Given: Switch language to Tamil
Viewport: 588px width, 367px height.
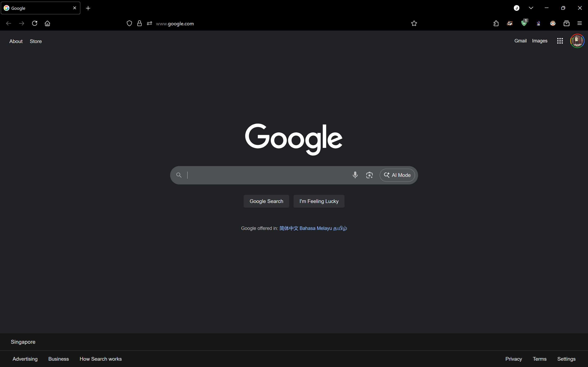Looking at the screenshot, I should pyautogui.click(x=340, y=228).
